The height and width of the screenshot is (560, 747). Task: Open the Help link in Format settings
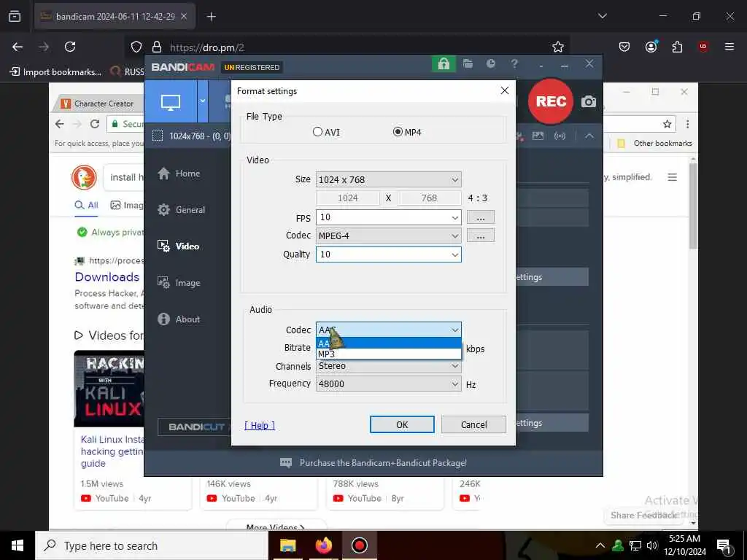[260, 425]
